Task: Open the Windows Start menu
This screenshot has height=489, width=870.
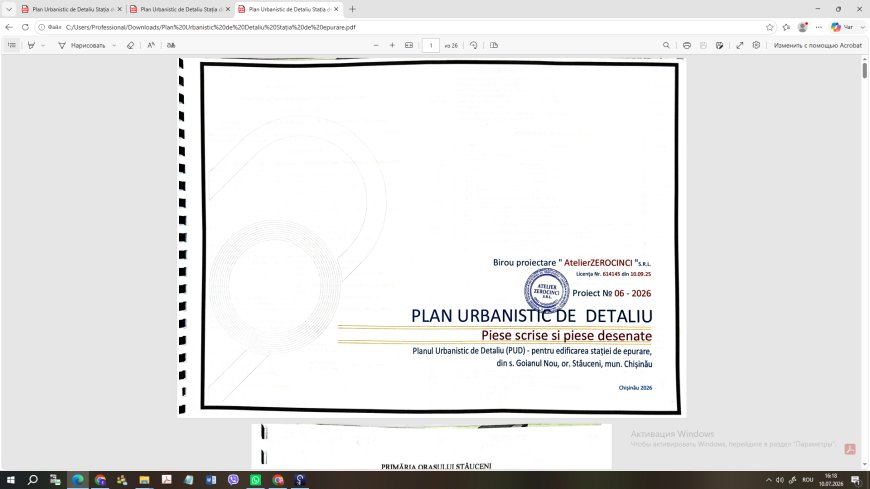Action: tap(11, 480)
